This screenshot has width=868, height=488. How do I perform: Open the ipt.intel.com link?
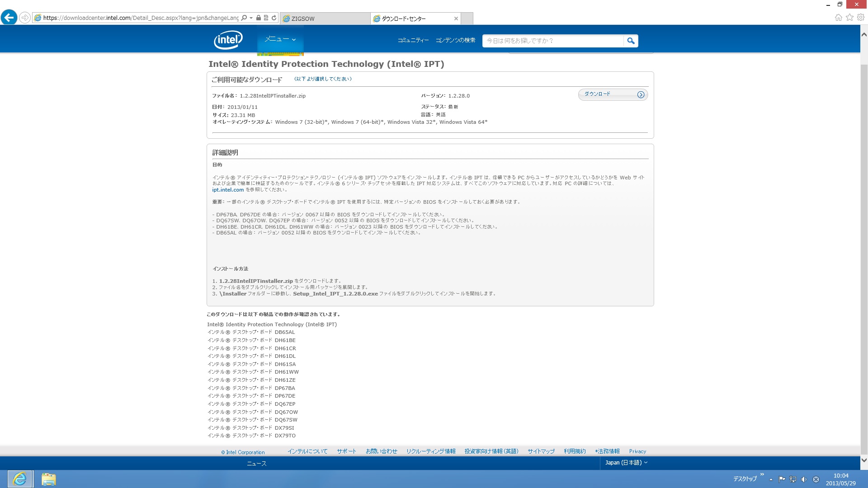228,190
